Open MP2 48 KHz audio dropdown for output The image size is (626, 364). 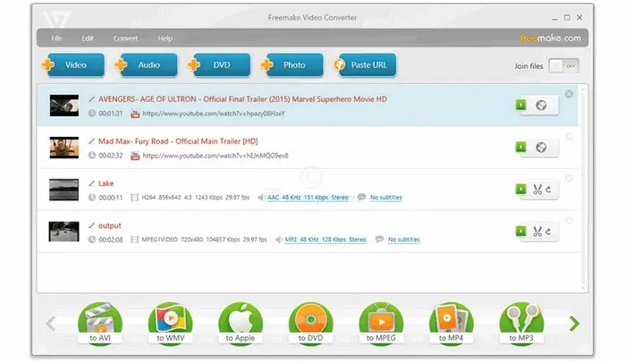click(x=325, y=240)
